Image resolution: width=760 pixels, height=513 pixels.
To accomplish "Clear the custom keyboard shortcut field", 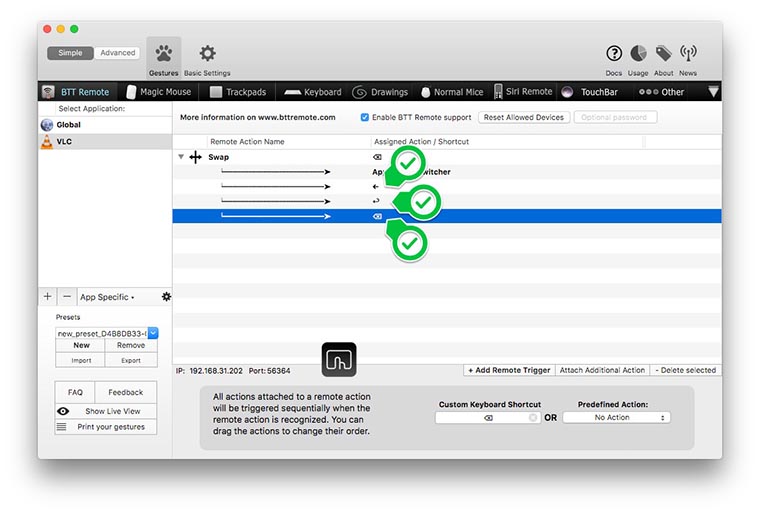I will (533, 417).
